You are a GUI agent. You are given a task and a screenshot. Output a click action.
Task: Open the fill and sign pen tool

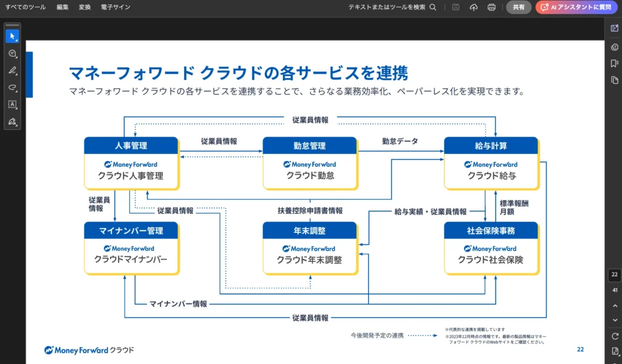coord(12,122)
